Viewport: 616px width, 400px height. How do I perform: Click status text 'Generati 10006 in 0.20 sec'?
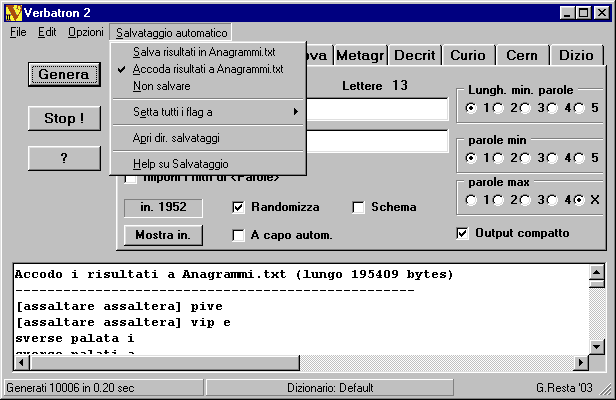[70, 388]
